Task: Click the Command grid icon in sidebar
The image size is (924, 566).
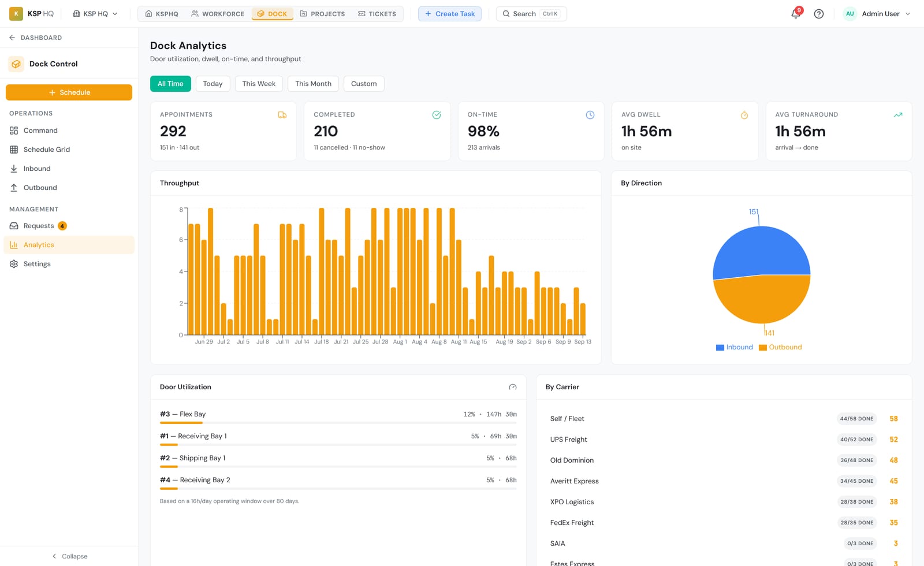Action: 14,131
